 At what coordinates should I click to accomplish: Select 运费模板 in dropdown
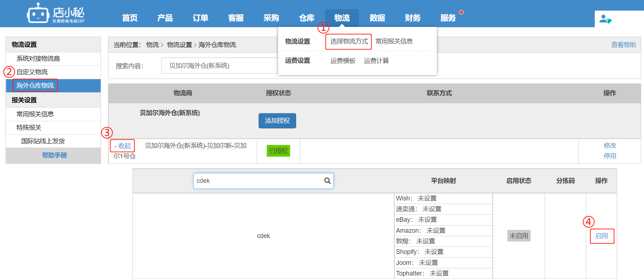tap(343, 61)
